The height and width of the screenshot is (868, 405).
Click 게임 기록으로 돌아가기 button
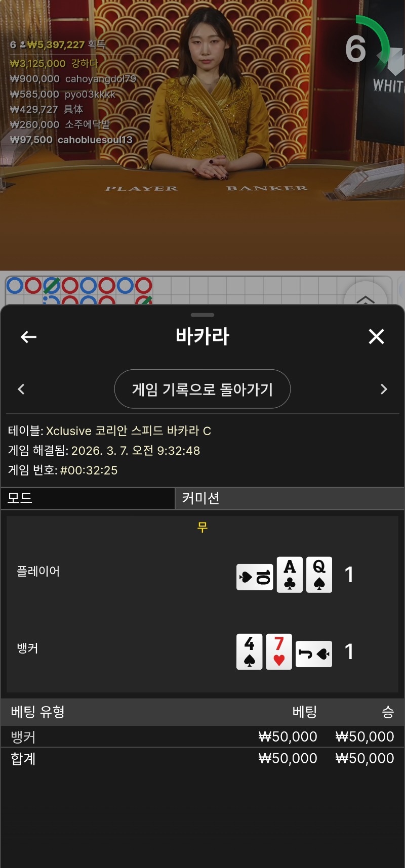202,389
